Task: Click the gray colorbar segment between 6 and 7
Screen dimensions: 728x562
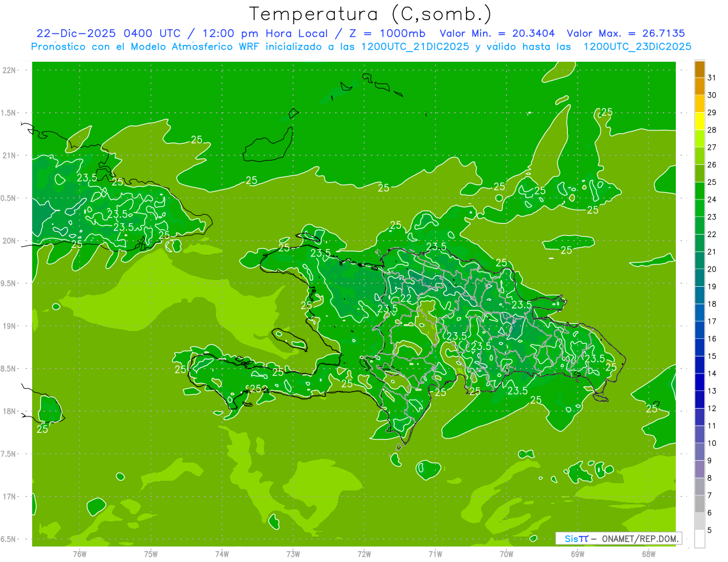Action: 699,504
